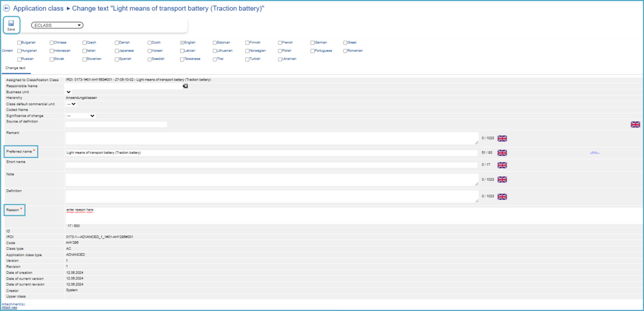
Task: Click the UK flag beside Remark field
Action: (502, 138)
